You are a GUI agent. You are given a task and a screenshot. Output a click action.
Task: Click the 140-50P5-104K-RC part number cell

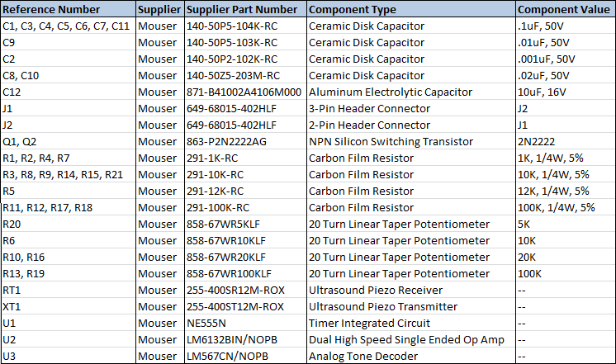tap(245, 26)
